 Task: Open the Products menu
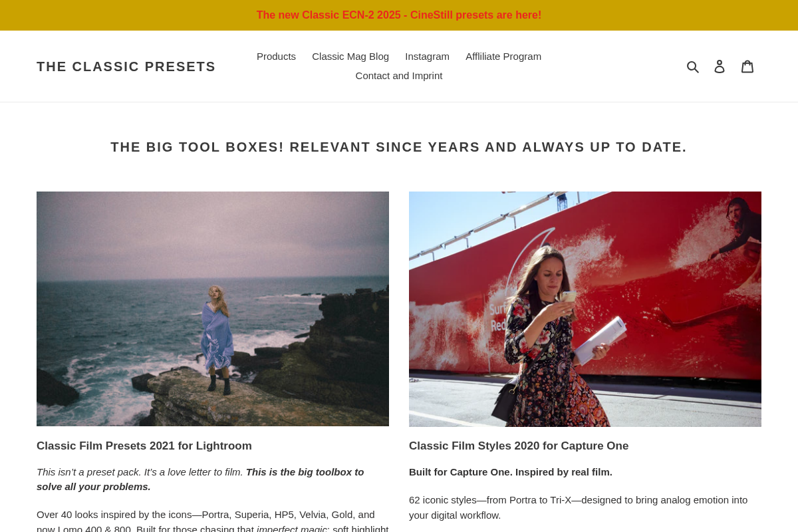click(276, 57)
